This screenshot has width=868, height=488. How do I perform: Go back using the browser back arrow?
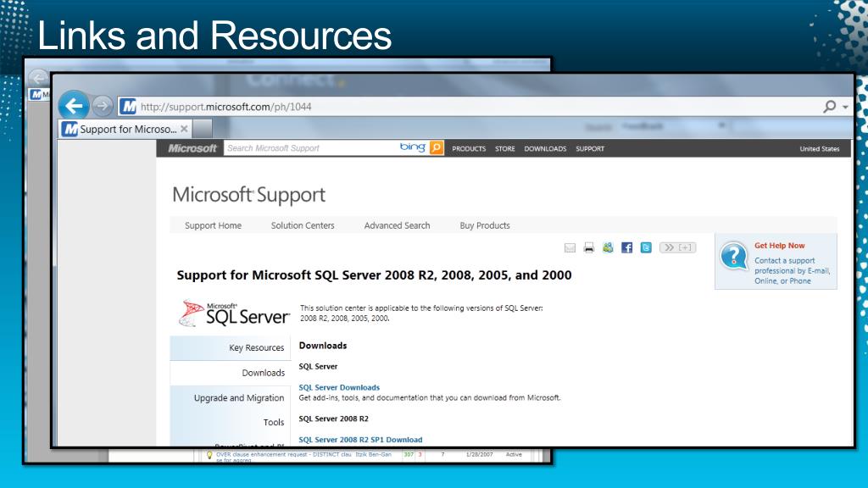coord(74,105)
